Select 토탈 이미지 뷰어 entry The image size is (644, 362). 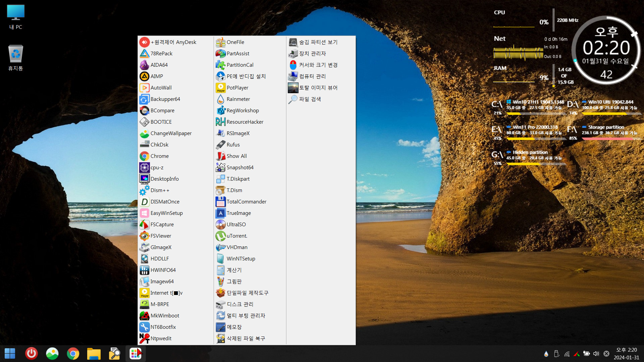[321, 88]
